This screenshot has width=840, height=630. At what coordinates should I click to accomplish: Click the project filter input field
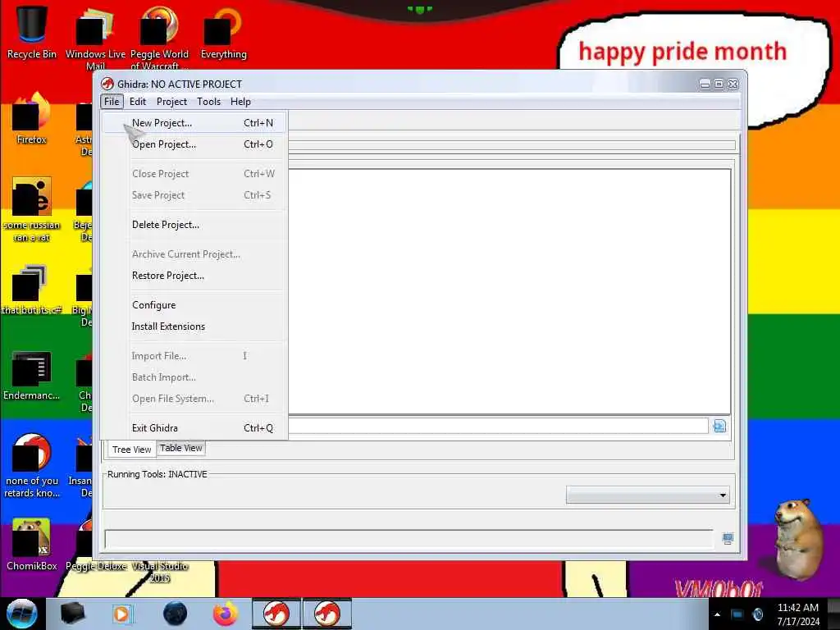pyautogui.click(x=498, y=426)
